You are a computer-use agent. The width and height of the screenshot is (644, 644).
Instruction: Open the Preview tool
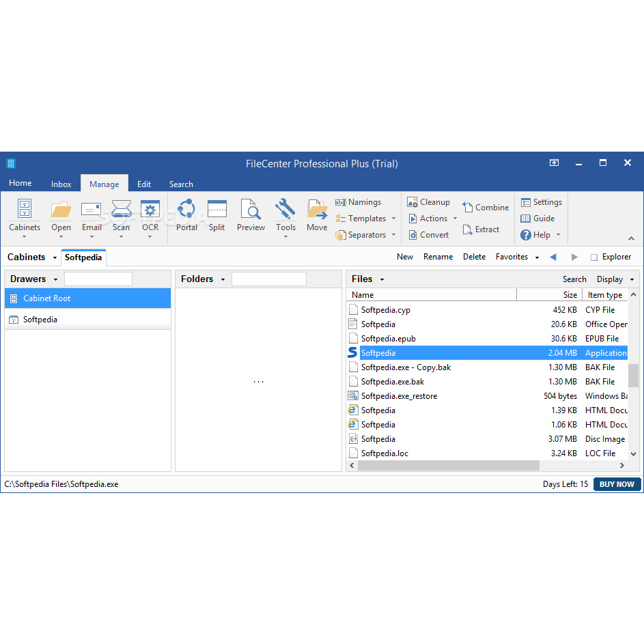[x=251, y=216]
